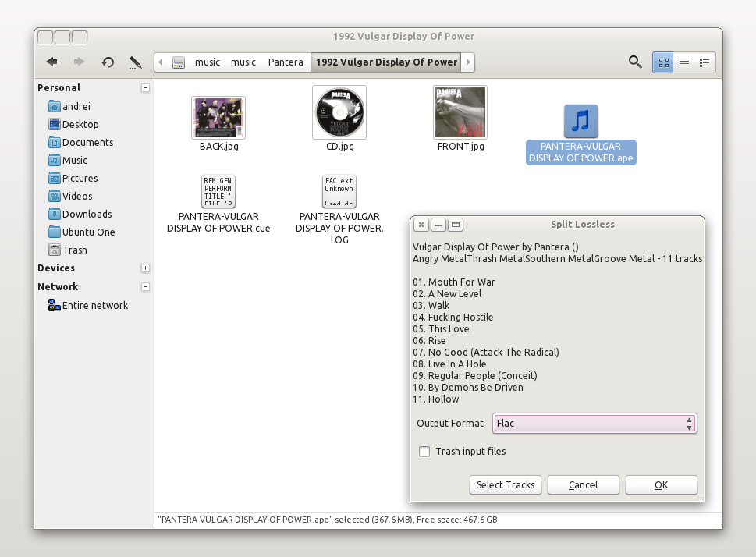Click the edit path pencil icon
Viewport: 756px width, 557px height.
click(136, 62)
